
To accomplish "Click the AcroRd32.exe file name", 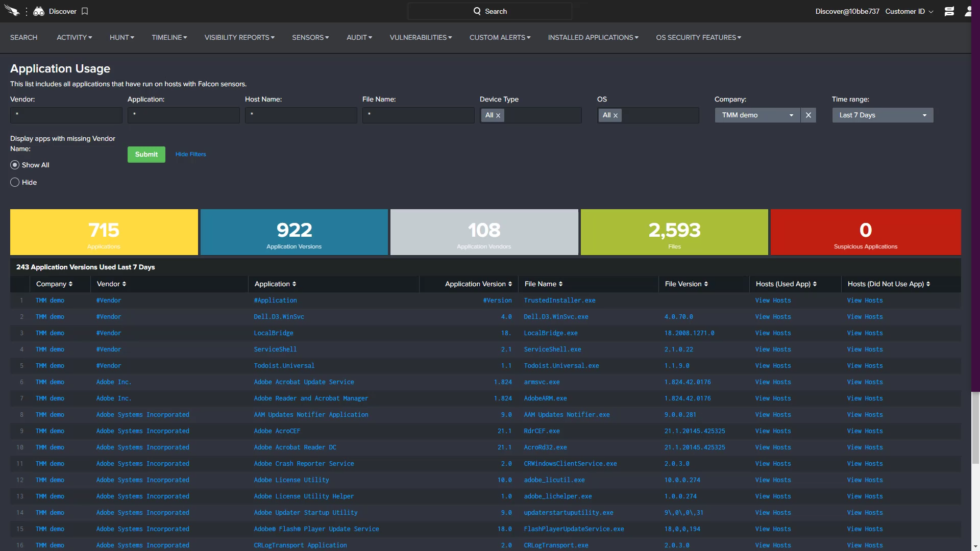I will coord(545,447).
